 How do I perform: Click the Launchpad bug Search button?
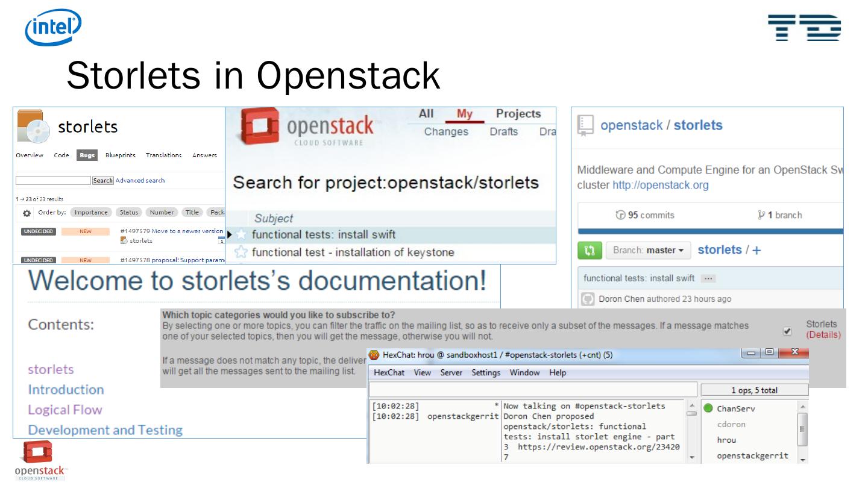click(x=102, y=180)
